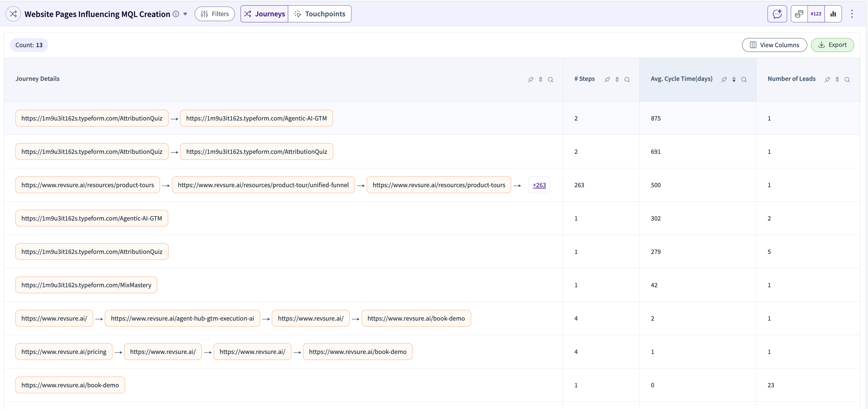
Task: Sort by Avg. Cycle Time(days)
Action: point(734,80)
